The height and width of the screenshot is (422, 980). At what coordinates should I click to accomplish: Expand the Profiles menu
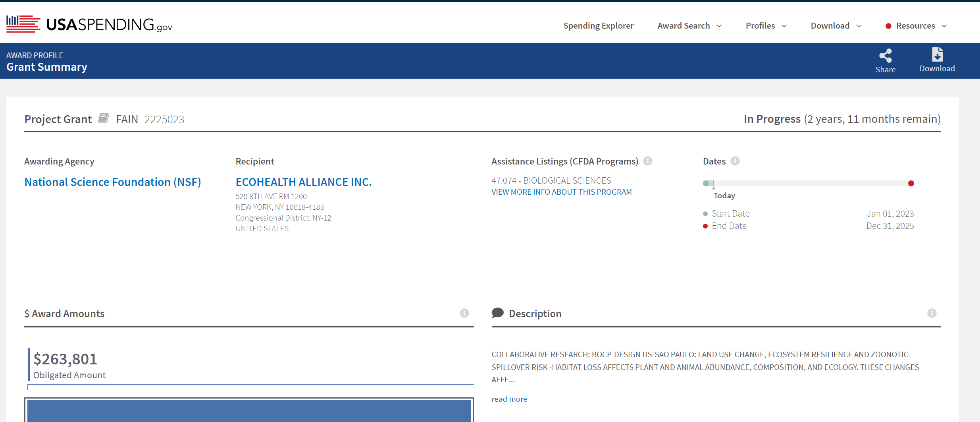coord(766,25)
